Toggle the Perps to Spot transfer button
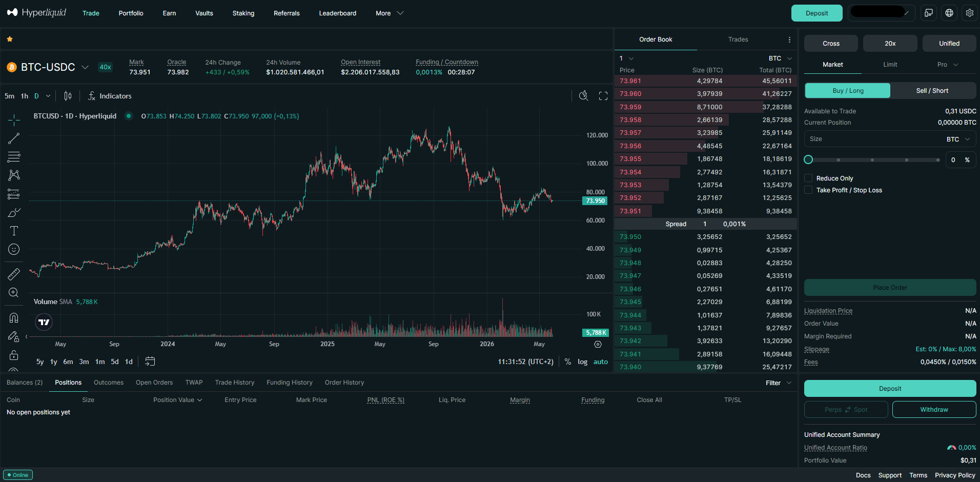Screen dimensions: 980x482 (846, 410)
